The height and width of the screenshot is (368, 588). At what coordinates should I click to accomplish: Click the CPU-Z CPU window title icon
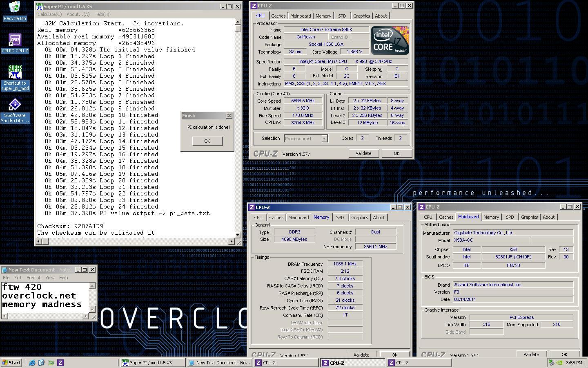(254, 6)
